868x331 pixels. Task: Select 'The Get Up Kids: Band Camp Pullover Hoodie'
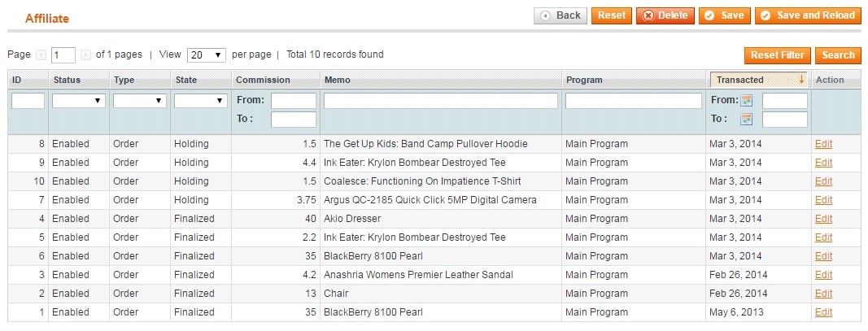pyautogui.click(x=425, y=144)
